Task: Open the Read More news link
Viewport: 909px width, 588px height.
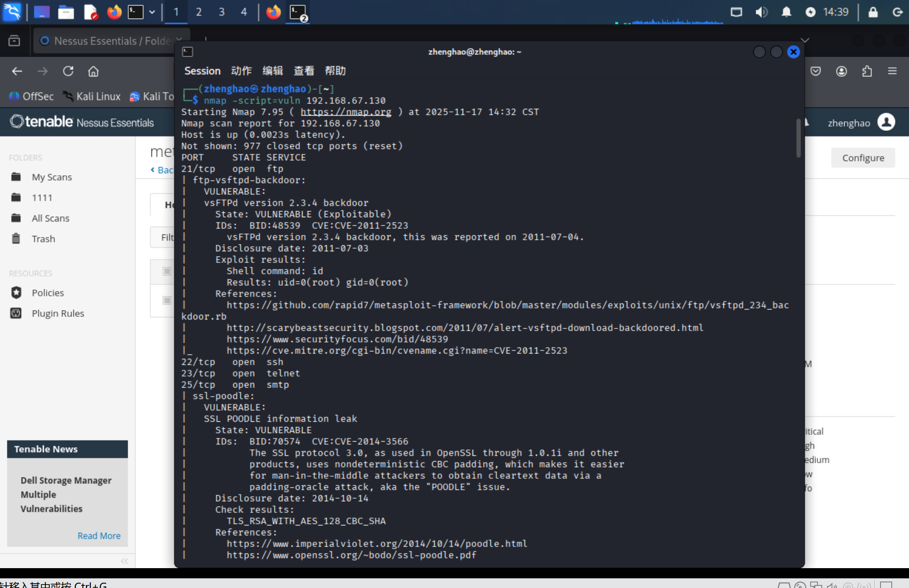Action: tap(99, 536)
